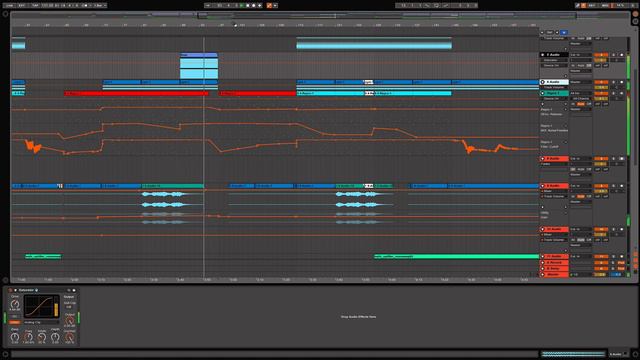Image resolution: width=640 pixels, height=360 pixels.
Task: Solo the 9 Audio track
Action: pyautogui.click(x=613, y=186)
